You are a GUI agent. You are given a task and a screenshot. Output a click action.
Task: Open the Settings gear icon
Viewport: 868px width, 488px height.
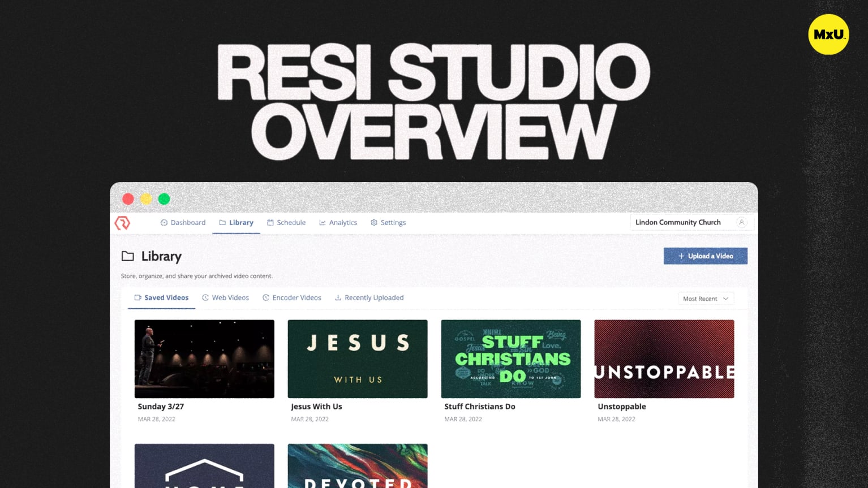pyautogui.click(x=373, y=222)
